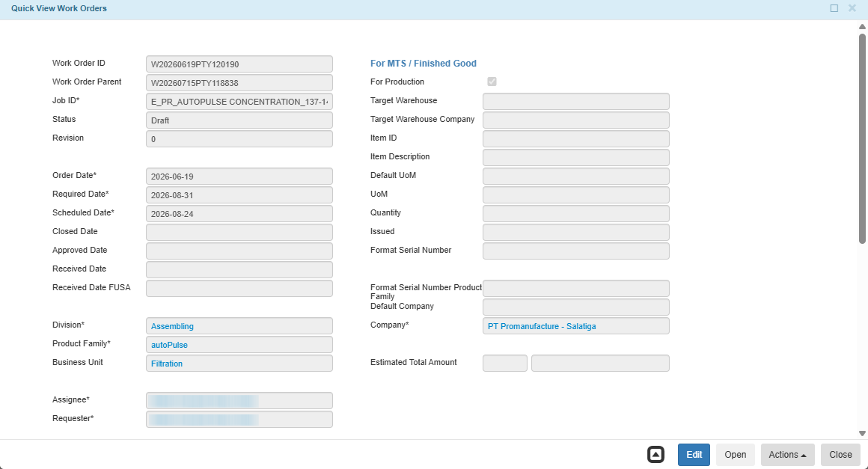Viewport: 868px width, 469px height.
Task: Click the For Production label
Action: pyautogui.click(x=397, y=82)
